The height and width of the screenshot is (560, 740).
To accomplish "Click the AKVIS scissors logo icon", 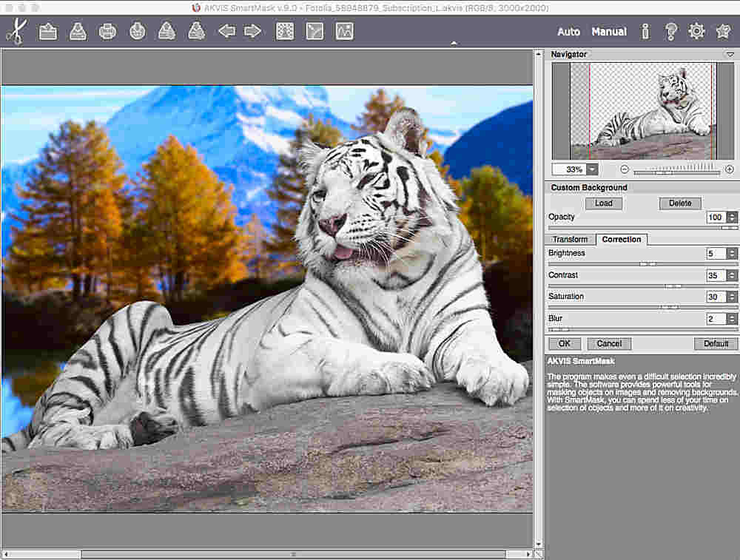I will coord(16,32).
